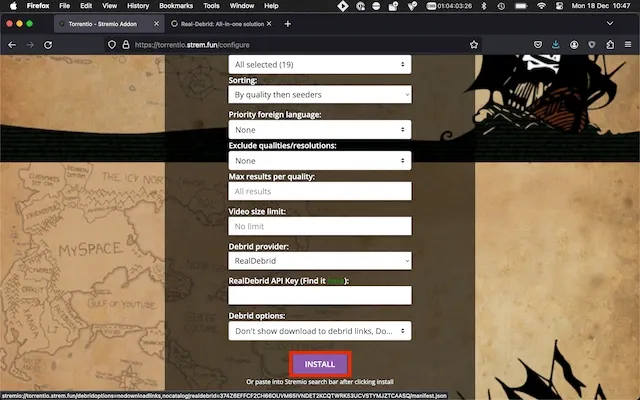This screenshot has width=640, height=400.
Task: Open the tracking protection shield in address bar
Action: click(112, 45)
